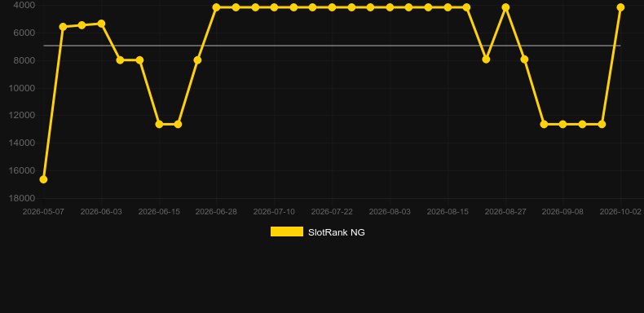Select the first data point at 2026-05-07
Viewport: 644px width, 313px height.
(x=43, y=179)
